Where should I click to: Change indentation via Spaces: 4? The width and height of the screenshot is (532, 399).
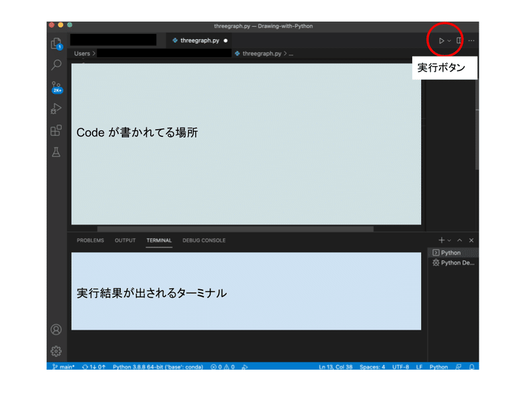pos(372,367)
